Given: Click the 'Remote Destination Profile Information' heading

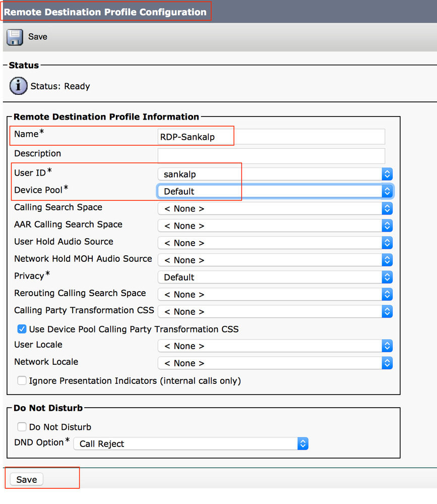Looking at the screenshot, I should pyautogui.click(x=106, y=117).
